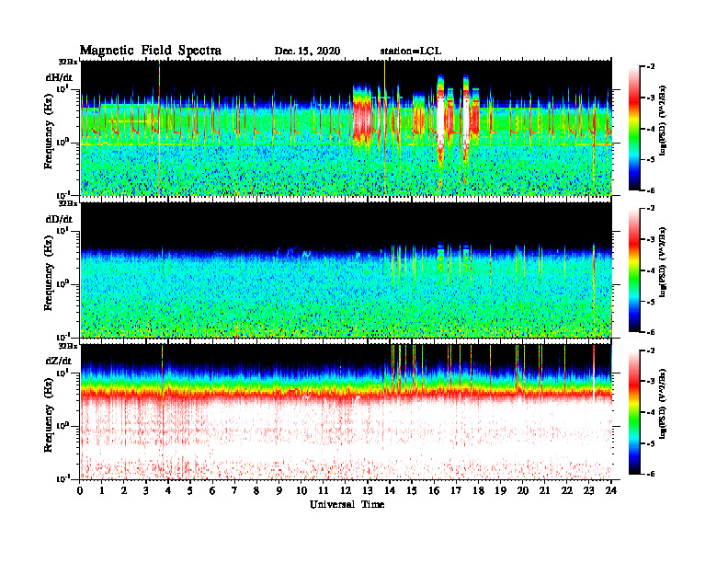
Task: Click the hour 7 tick label on the time axis
Action: (234, 491)
